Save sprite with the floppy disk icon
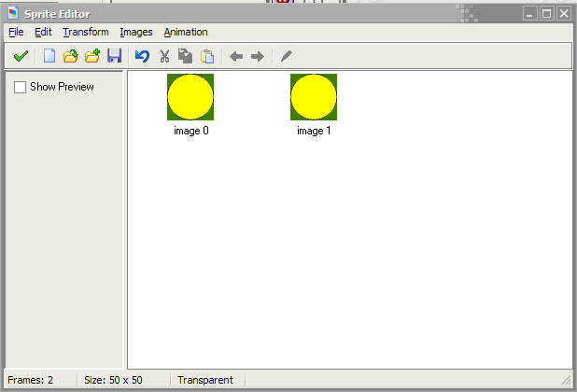The height and width of the screenshot is (392, 577). coord(115,56)
